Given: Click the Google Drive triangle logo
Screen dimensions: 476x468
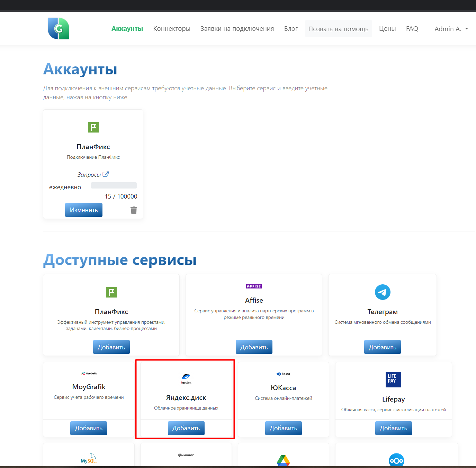Looking at the screenshot, I should click(x=283, y=460).
